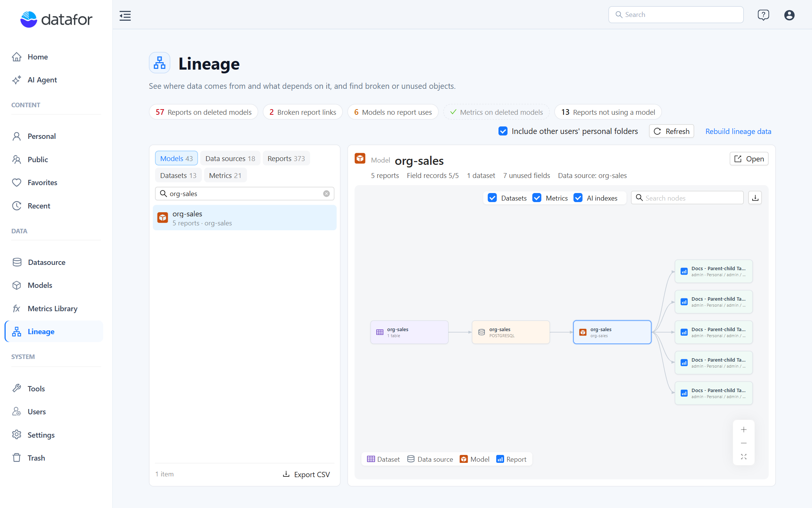Select the org-sales POSTGRESQL data source node
The height and width of the screenshot is (508, 812).
[x=511, y=332]
